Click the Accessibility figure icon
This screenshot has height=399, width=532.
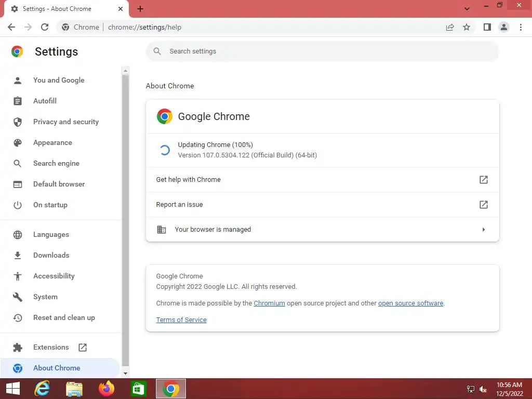point(18,276)
